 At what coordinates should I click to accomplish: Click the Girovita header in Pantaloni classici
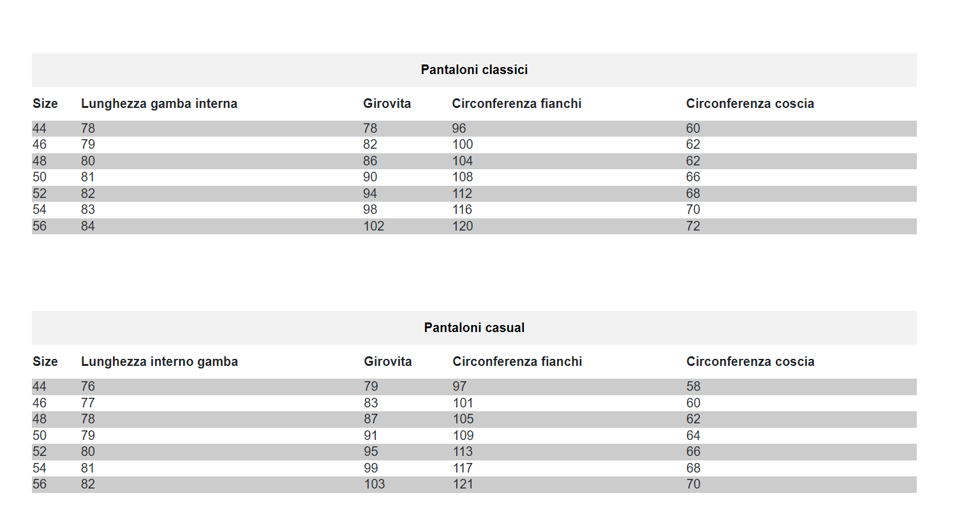click(387, 103)
